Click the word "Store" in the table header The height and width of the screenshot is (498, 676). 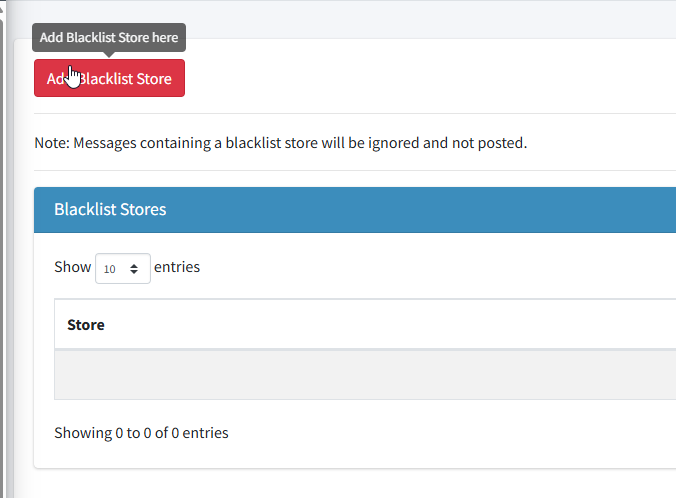coord(86,324)
